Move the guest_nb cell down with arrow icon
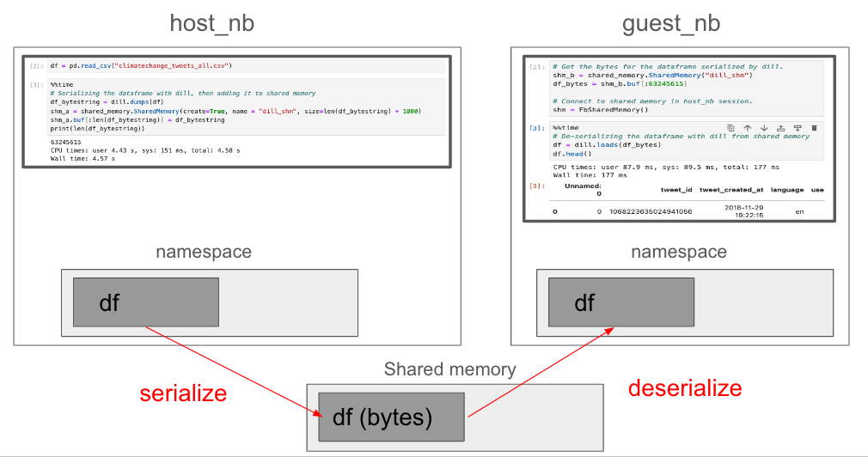Viewport: 868px width, 457px height. (764, 128)
